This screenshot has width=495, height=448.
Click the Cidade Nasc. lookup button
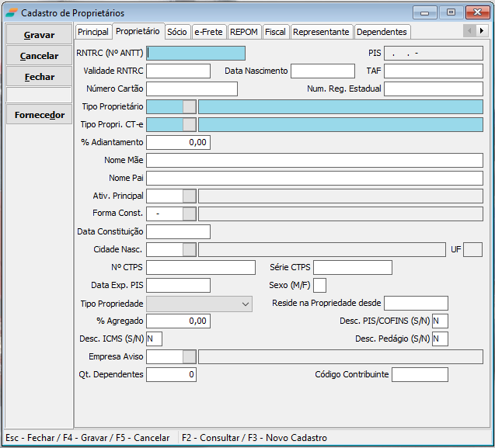pos(189,249)
